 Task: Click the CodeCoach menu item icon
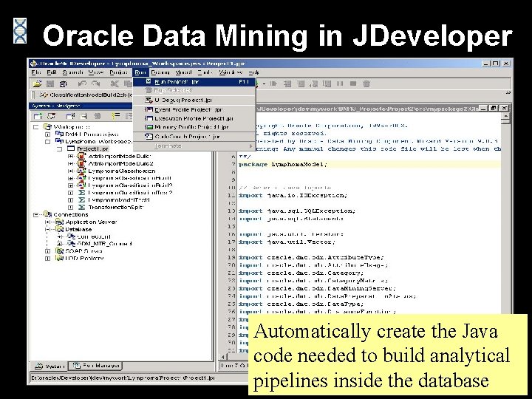point(149,137)
